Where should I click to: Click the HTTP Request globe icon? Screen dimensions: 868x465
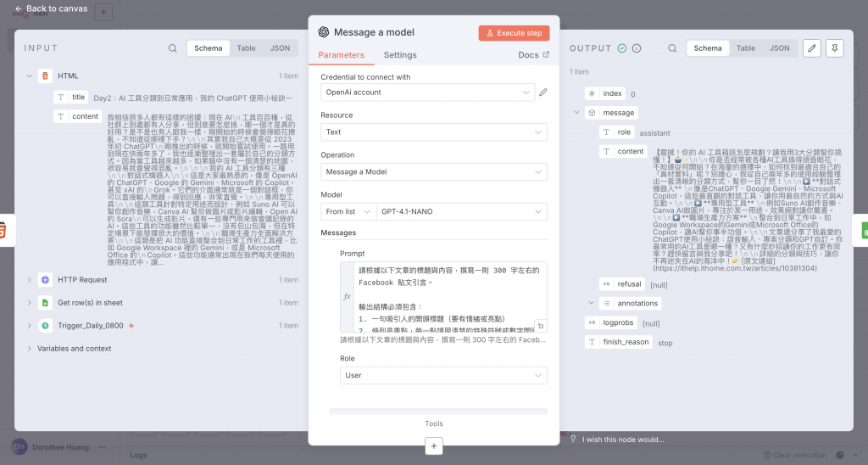(x=46, y=280)
